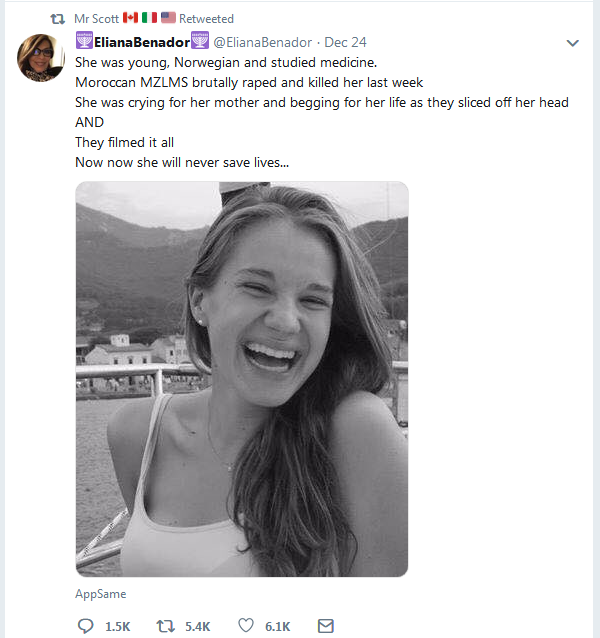The height and width of the screenshot is (638, 600).
Task: Click the small retweeted arrows icon at top
Action: coord(58,18)
